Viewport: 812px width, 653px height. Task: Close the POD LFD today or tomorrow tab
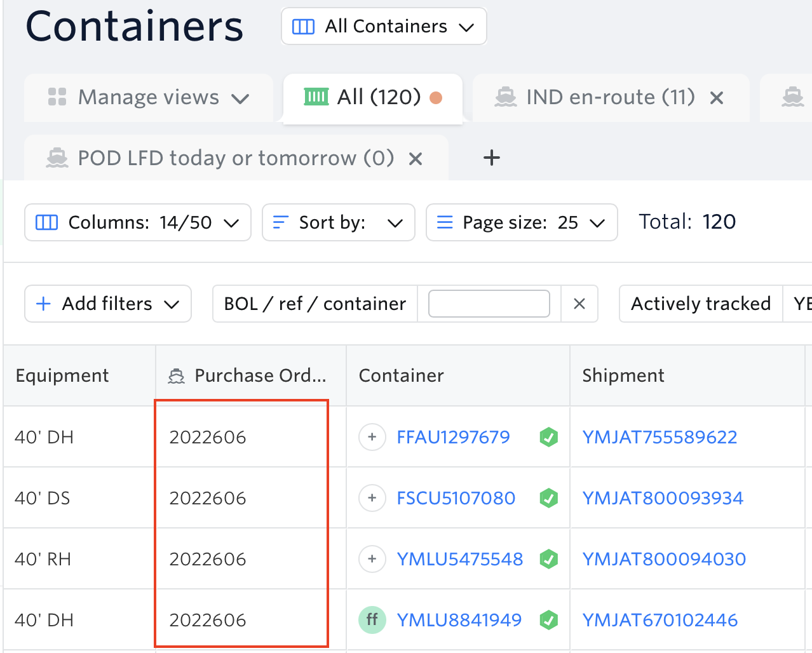[416, 159]
